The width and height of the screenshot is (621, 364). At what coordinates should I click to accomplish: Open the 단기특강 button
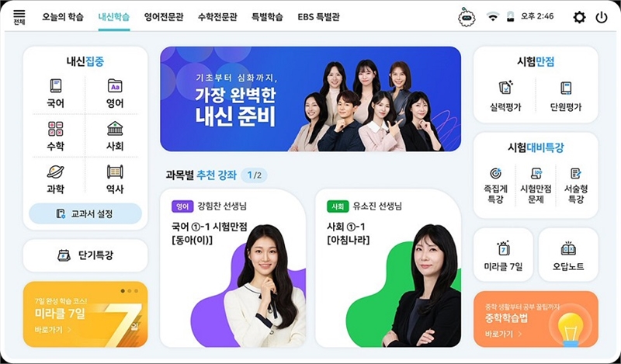(x=85, y=255)
